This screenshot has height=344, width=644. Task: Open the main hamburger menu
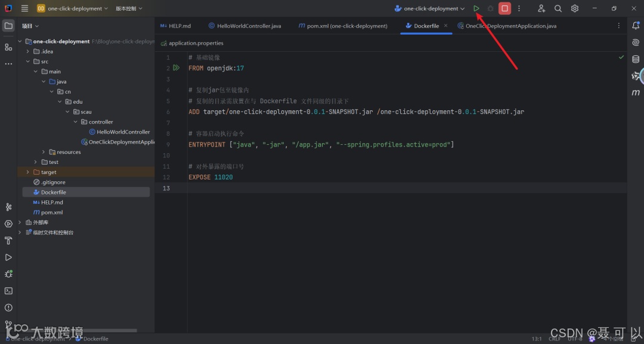pos(24,8)
